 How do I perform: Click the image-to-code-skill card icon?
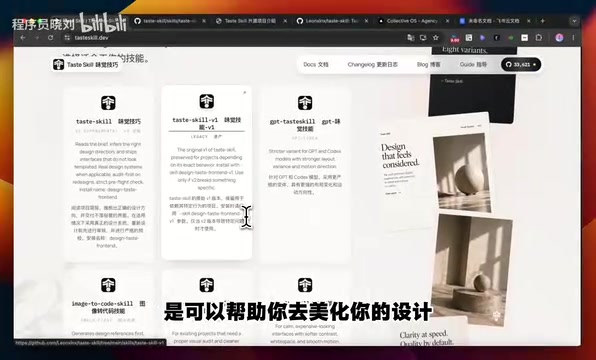pos(108,285)
